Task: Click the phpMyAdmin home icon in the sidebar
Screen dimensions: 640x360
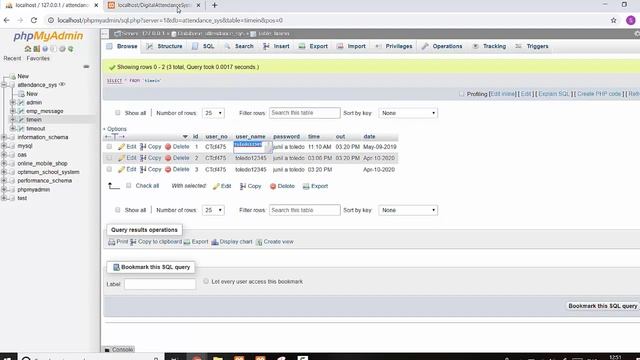Action: pos(28,49)
